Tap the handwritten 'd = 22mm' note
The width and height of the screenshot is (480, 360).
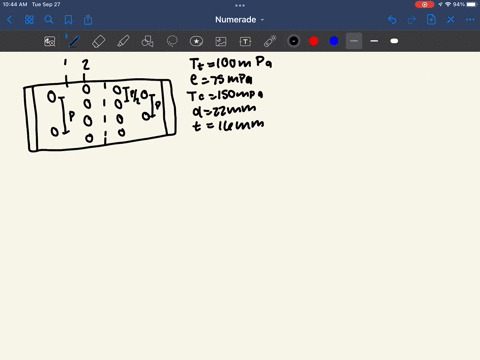(x=224, y=110)
